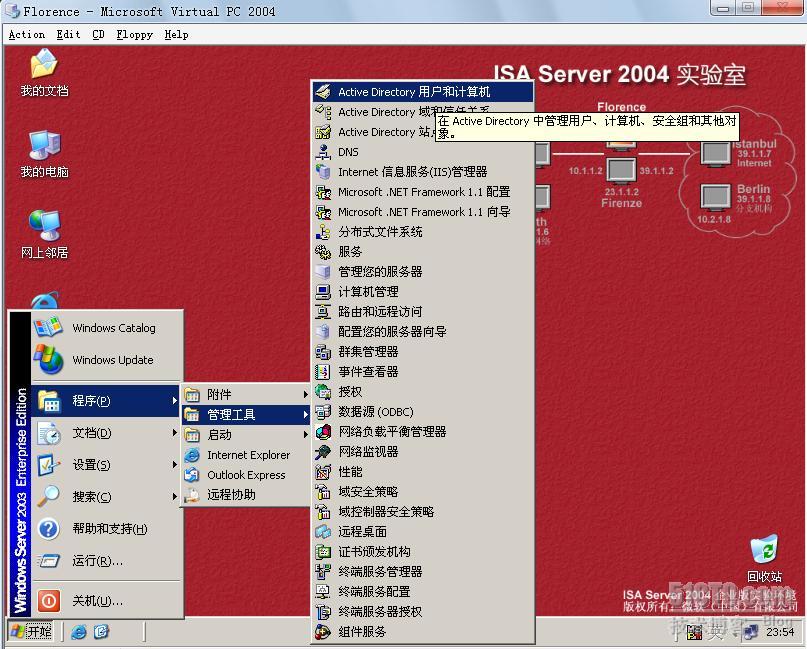807x649 pixels.
Task: Click the Event Viewer (事件查看器) icon
Action: 323,372
